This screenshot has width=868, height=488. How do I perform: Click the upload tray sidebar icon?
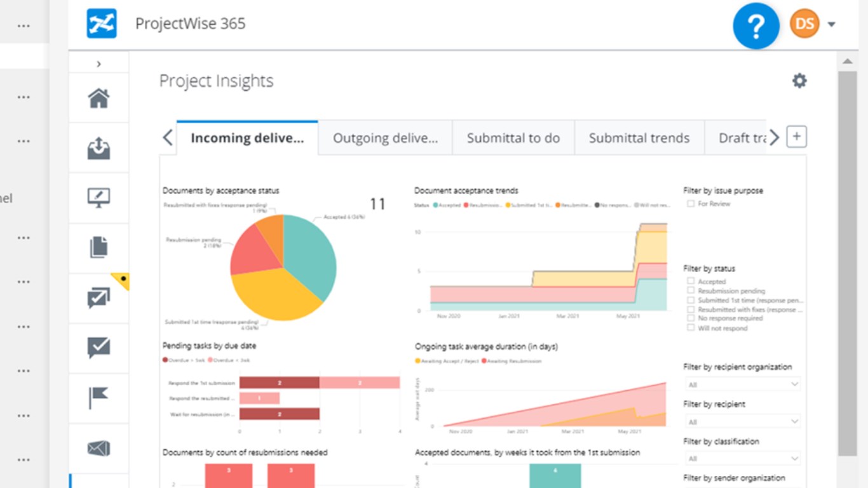coord(98,148)
